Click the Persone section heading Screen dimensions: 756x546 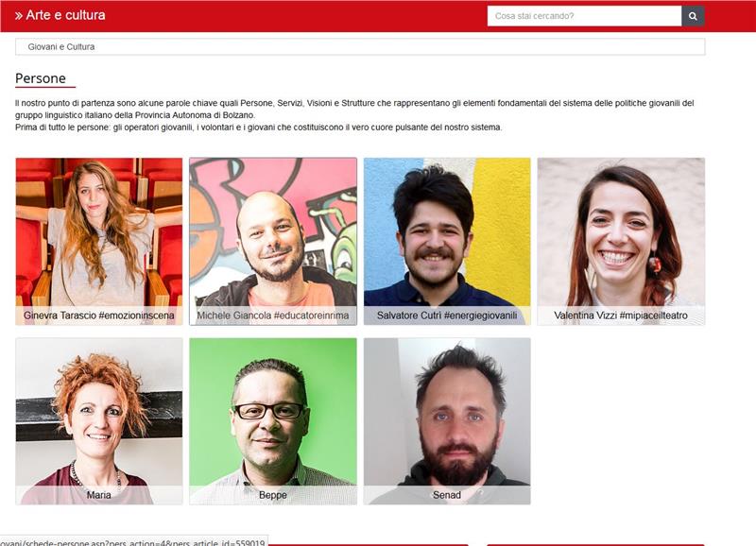pos(41,78)
